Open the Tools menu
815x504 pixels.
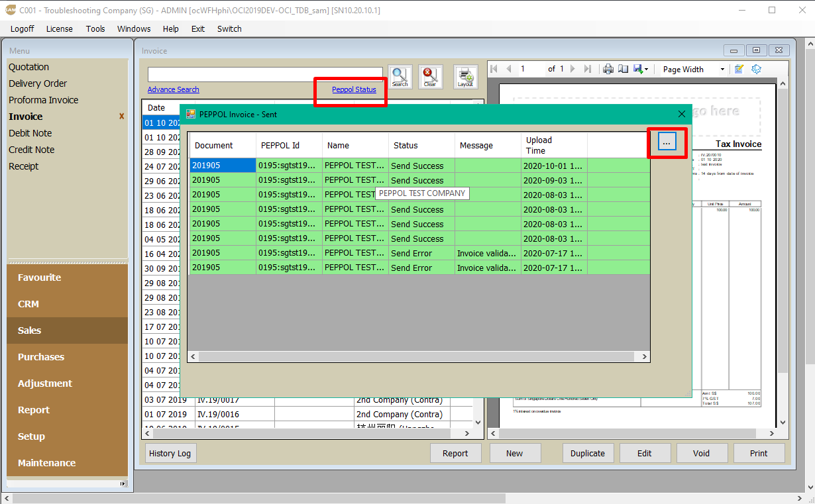tap(95, 28)
